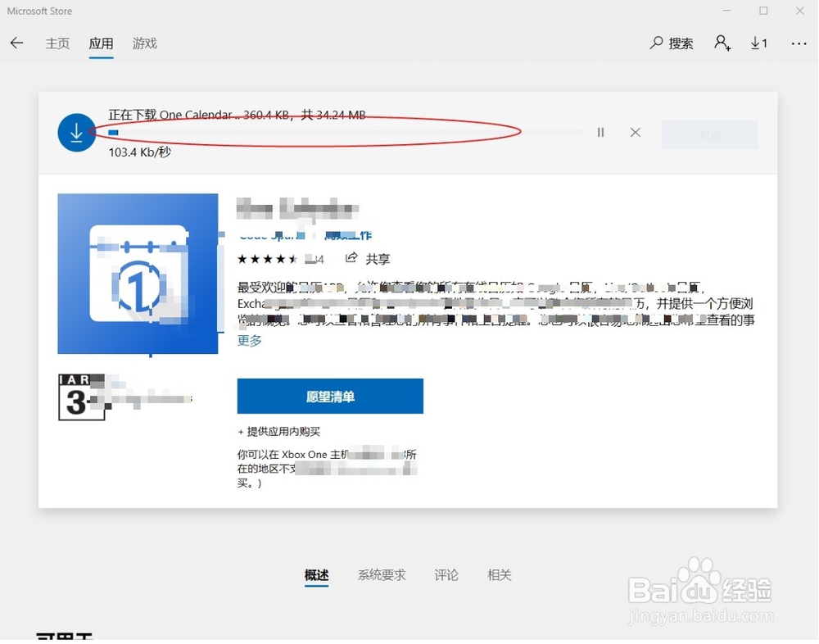Cancel the One Calendar download
Image resolution: width=819 pixels, height=644 pixels.
636,133
